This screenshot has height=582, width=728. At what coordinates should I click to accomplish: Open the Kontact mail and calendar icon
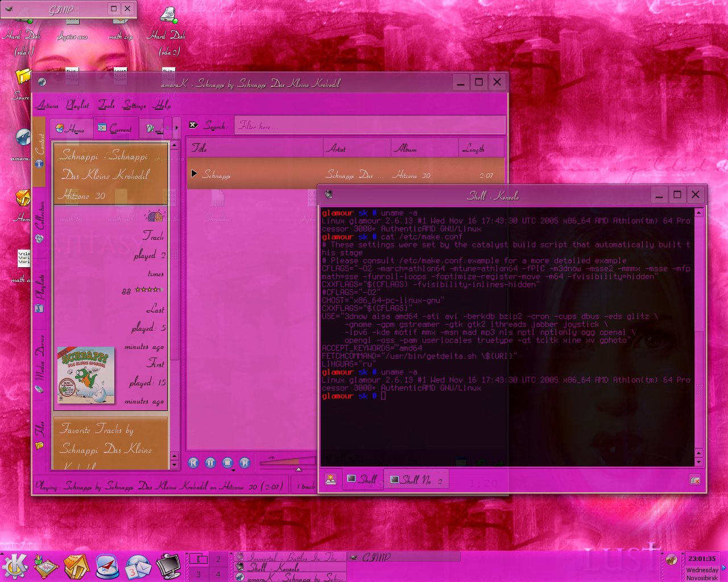tap(138, 567)
